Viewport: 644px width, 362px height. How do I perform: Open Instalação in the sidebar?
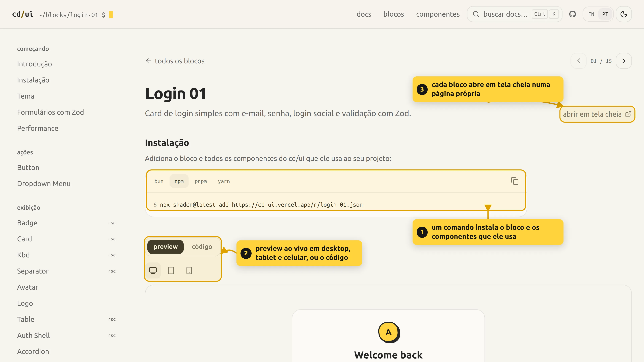click(x=33, y=80)
